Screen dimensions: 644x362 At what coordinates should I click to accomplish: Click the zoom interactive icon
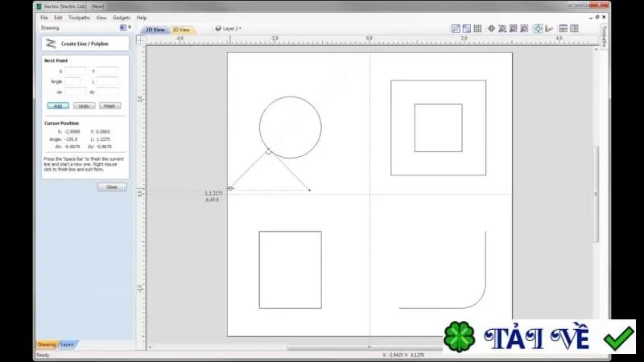click(x=502, y=28)
